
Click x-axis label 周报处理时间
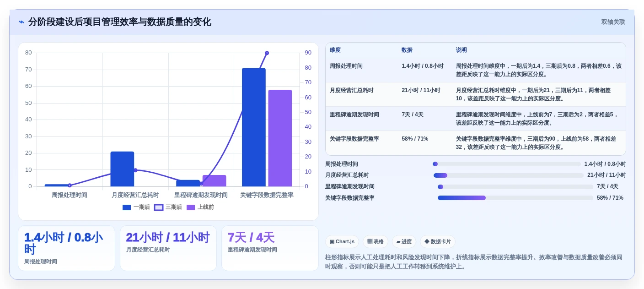coord(70,195)
